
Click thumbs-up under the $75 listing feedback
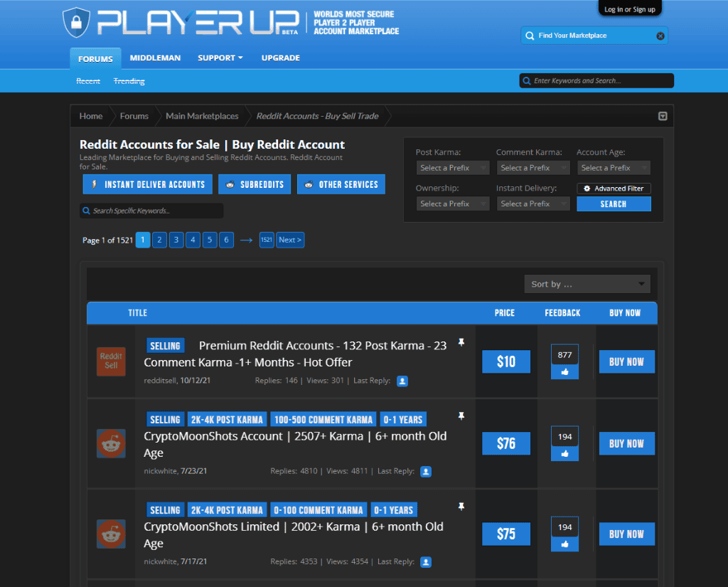click(564, 544)
